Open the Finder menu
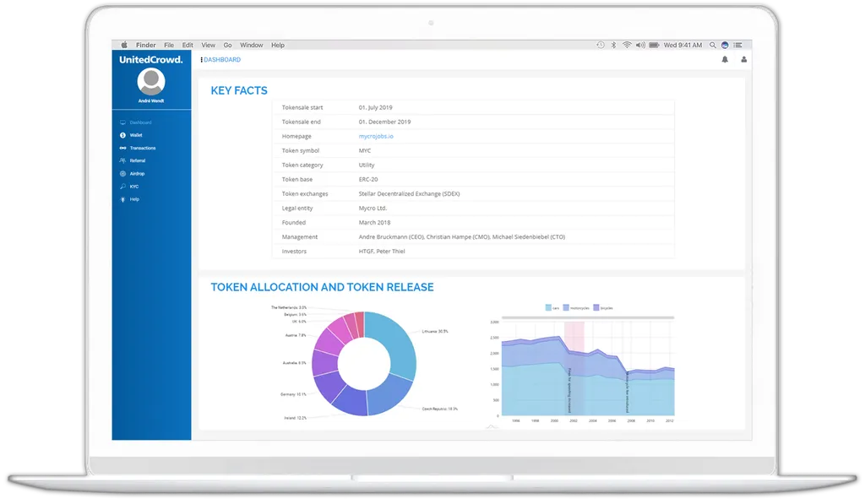This screenshot has width=865, height=504. click(x=145, y=46)
